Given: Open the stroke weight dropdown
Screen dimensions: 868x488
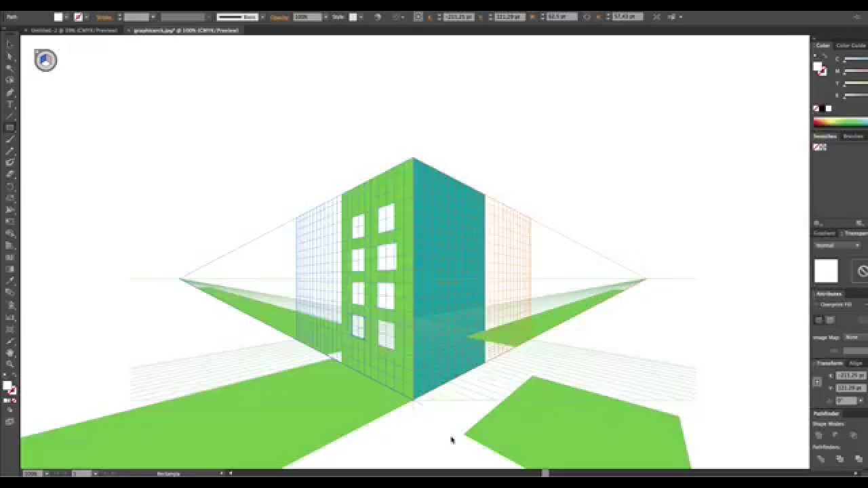Looking at the screenshot, I should tap(153, 17).
